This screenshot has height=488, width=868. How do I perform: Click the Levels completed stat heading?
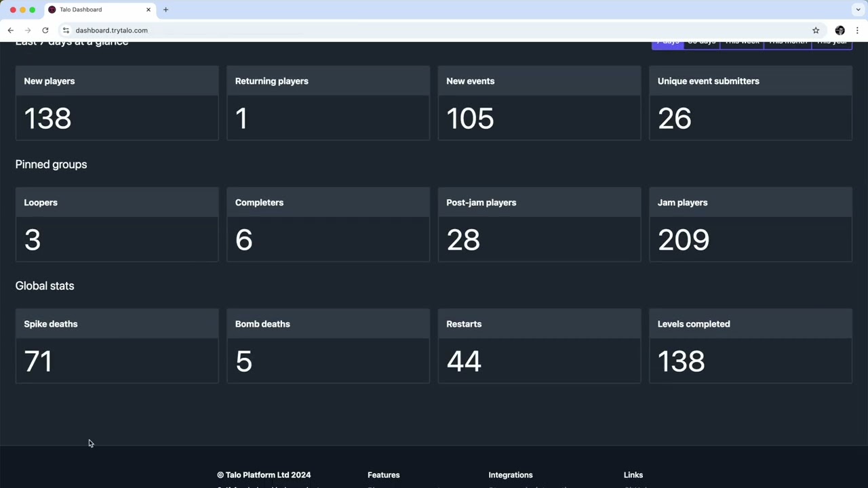coord(694,324)
